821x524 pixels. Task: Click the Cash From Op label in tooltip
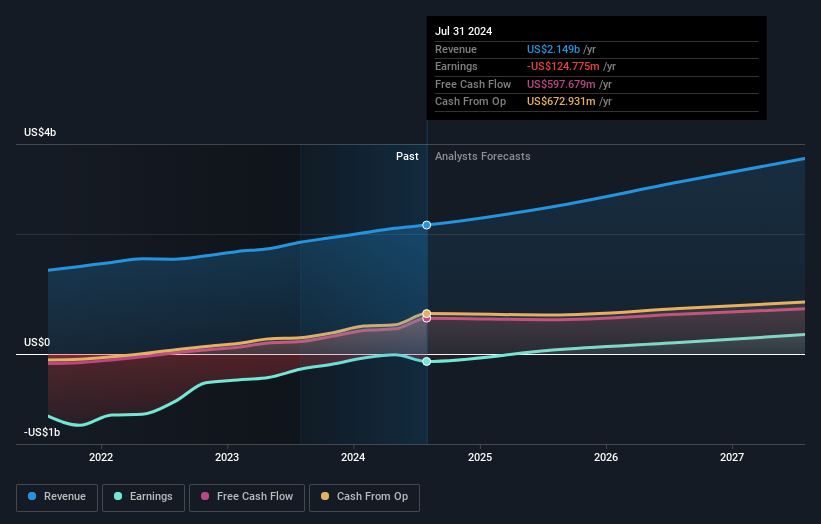471,102
